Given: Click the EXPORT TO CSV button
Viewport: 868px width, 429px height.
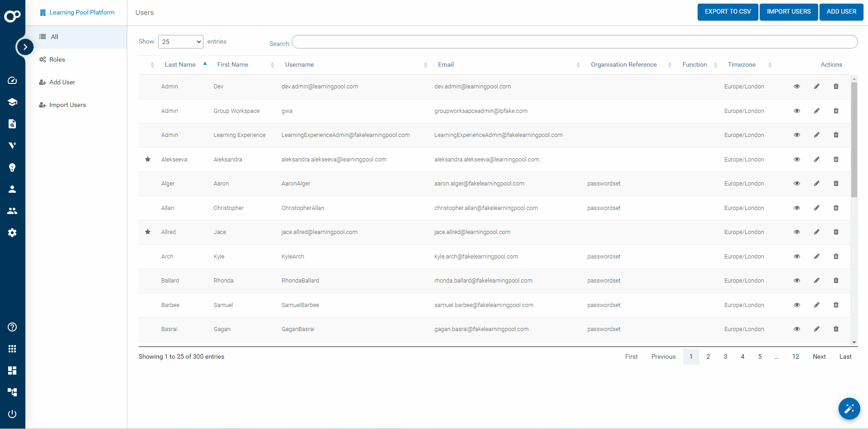Looking at the screenshot, I should tap(728, 12).
